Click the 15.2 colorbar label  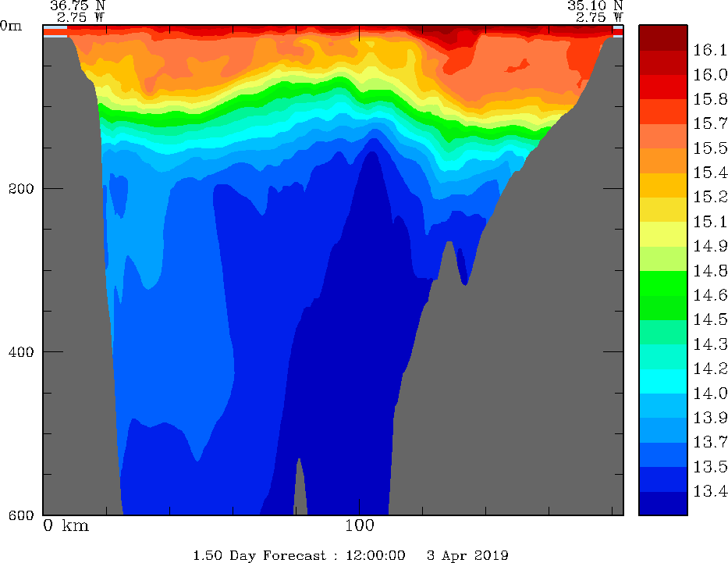click(x=710, y=197)
